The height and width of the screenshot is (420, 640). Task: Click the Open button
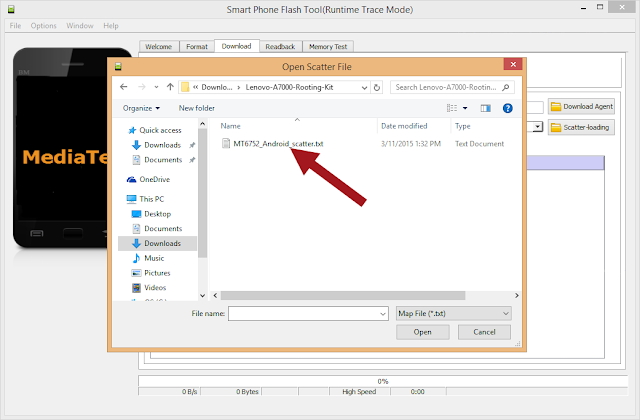click(422, 332)
